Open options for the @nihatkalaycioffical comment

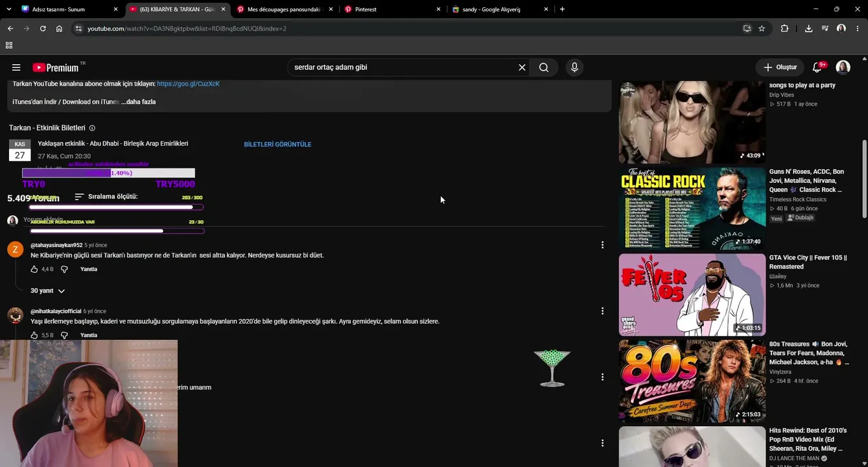[602, 311]
